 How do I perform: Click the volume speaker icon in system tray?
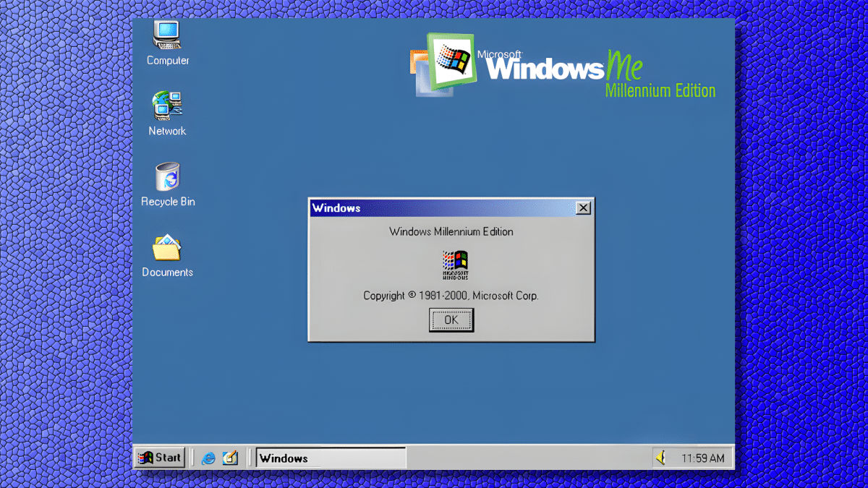point(660,457)
